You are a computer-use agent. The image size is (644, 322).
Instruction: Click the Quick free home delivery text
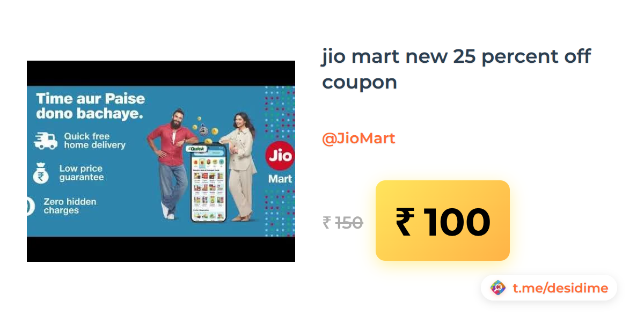(x=94, y=141)
